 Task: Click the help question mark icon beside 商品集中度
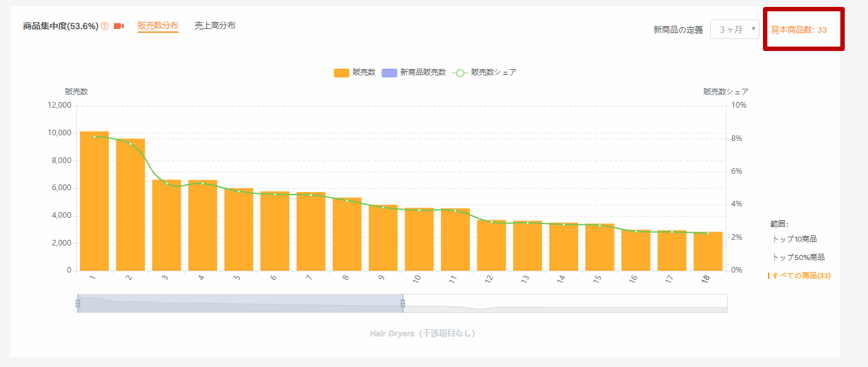click(105, 26)
